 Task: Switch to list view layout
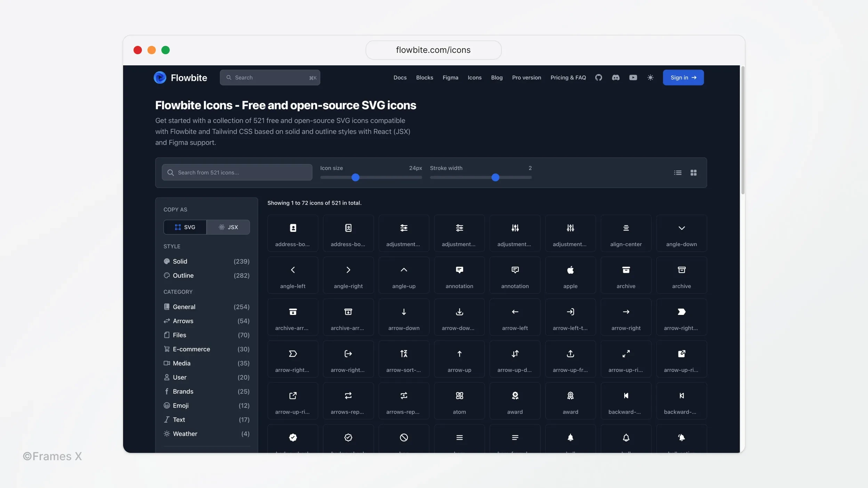(678, 172)
